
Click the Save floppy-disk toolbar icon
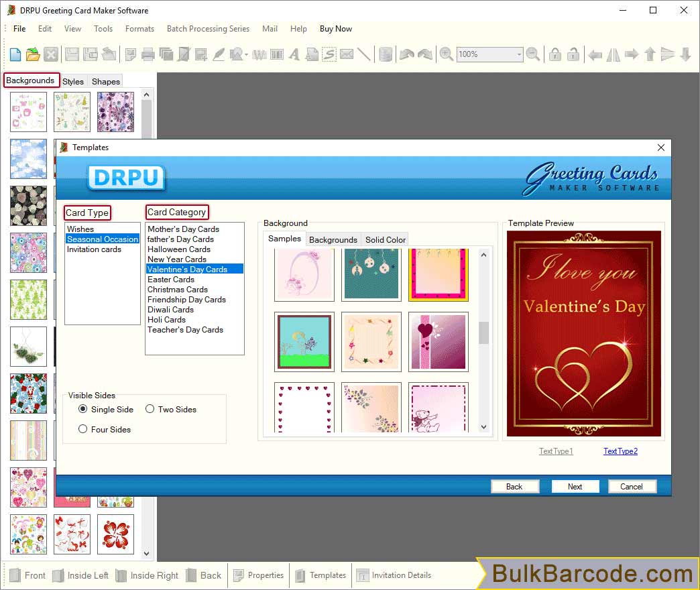pyautogui.click(x=72, y=54)
